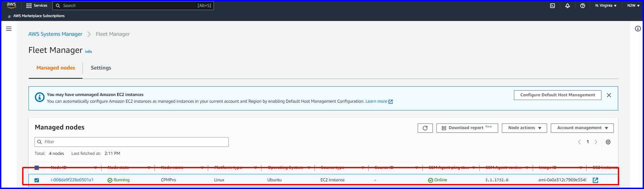
Task: Click the 4 nodes total text
Action: [x=56, y=154]
